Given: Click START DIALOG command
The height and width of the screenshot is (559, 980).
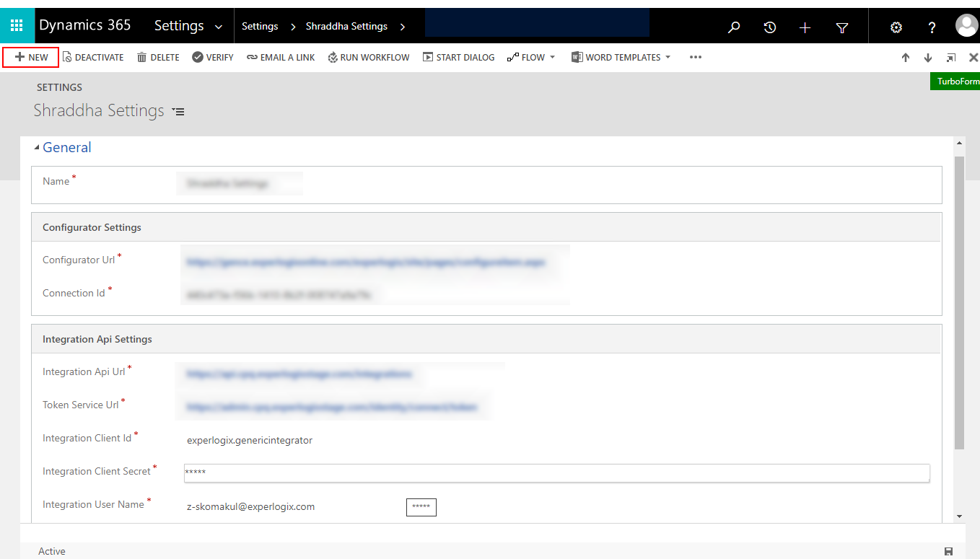Looking at the screenshot, I should pos(459,57).
